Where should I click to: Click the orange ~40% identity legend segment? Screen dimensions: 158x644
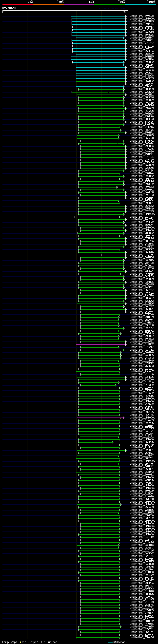(48, 4)
